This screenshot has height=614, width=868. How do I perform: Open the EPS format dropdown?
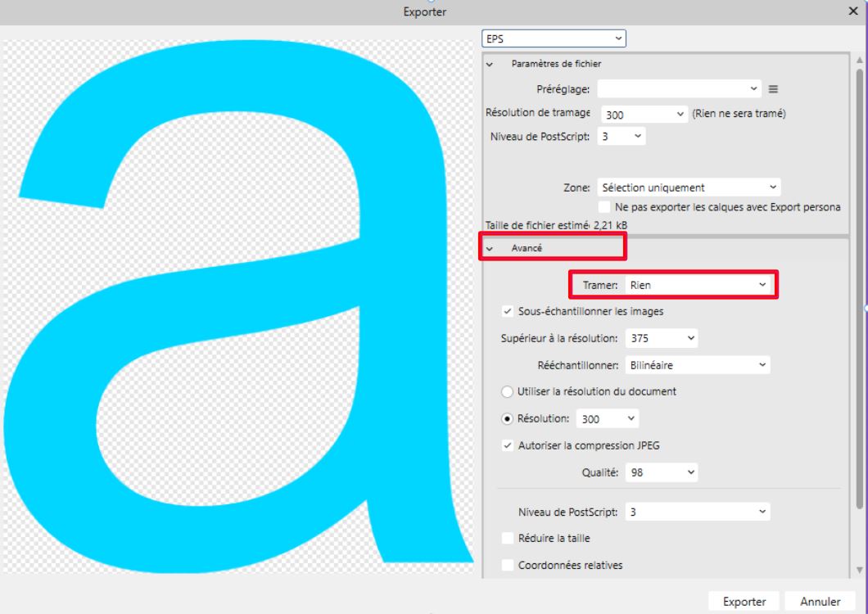(x=554, y=38)
